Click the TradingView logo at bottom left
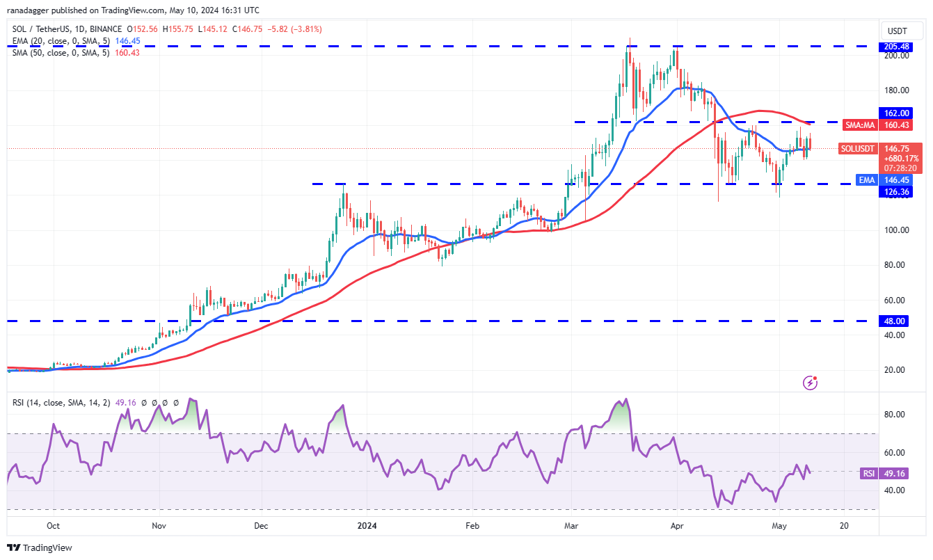Viewport: 933px width, 560px height. 40,547
